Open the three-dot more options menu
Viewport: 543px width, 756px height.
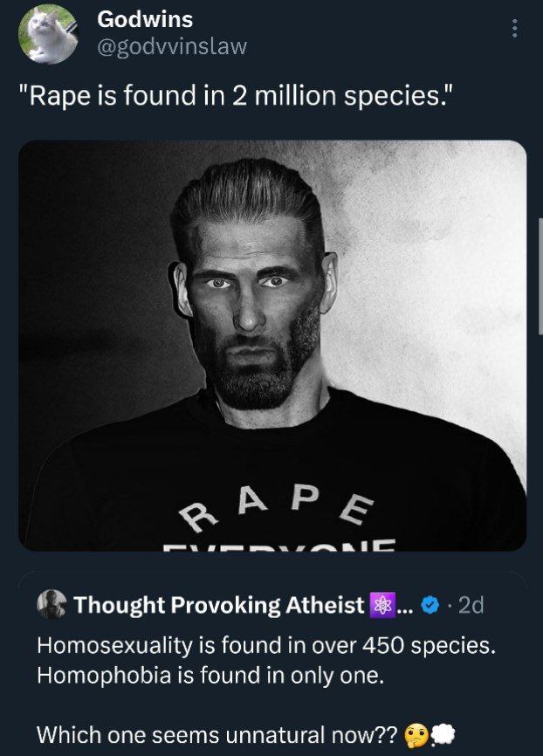tap(515, 29)
